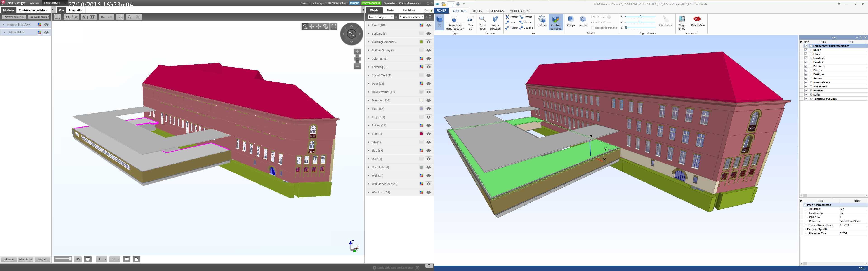Expand the LABO-BIM.ifc model tree item
The image size is (868, 271).
tap(4, 32)
